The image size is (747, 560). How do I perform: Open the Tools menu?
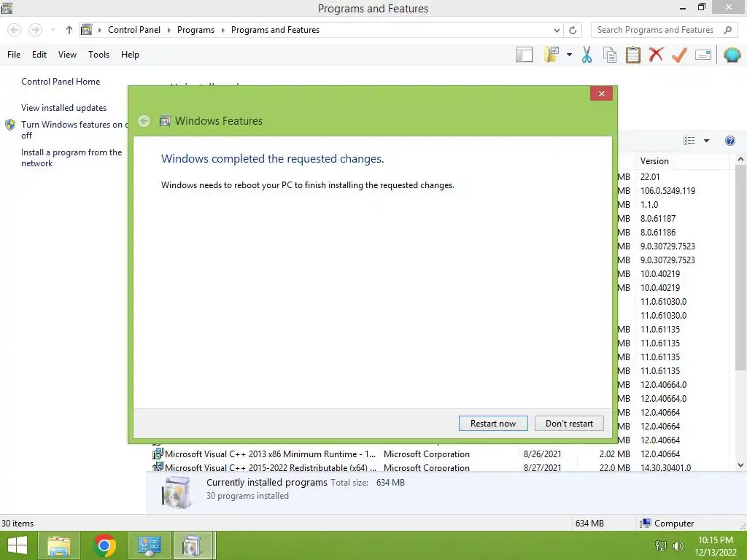[98, 55]
